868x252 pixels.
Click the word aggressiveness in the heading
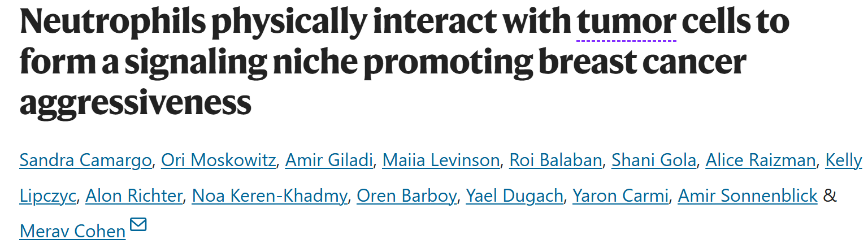coord(135,104)
